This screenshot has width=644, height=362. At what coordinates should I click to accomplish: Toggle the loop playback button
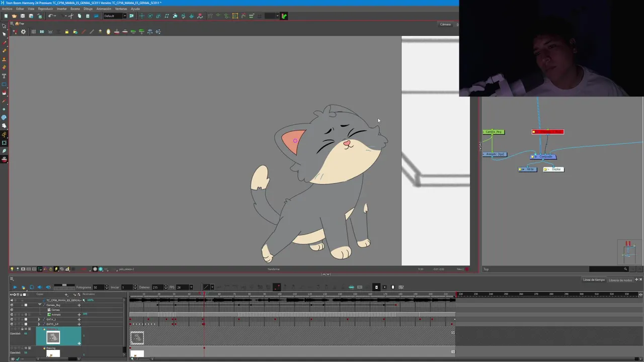pyautogui.click(x=32, y=287)
